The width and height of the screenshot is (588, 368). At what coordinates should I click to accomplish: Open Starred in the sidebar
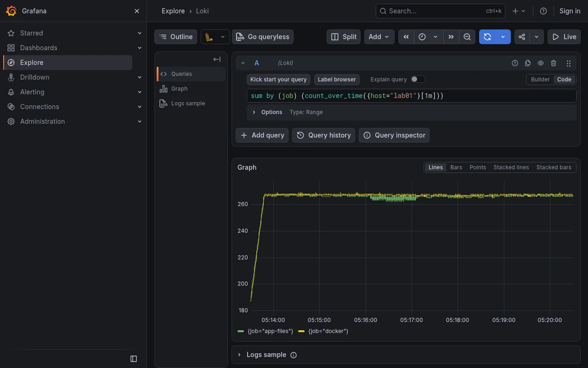point(32,33)
